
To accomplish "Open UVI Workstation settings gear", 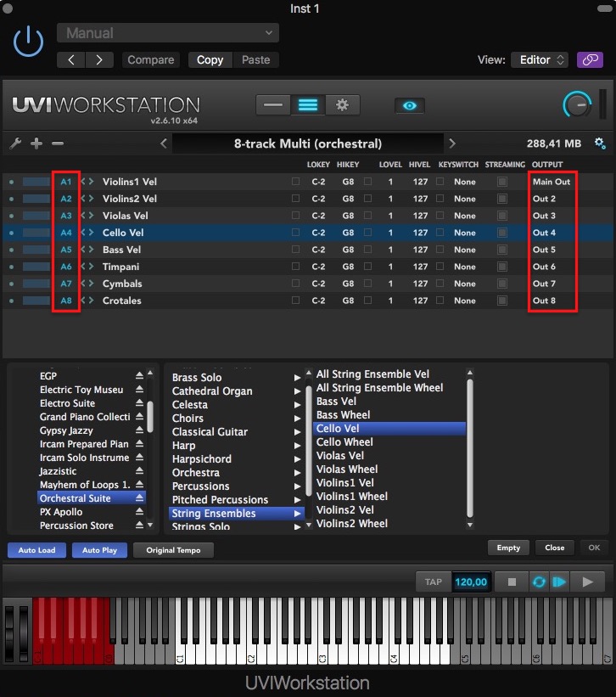I will click(342, 105).
